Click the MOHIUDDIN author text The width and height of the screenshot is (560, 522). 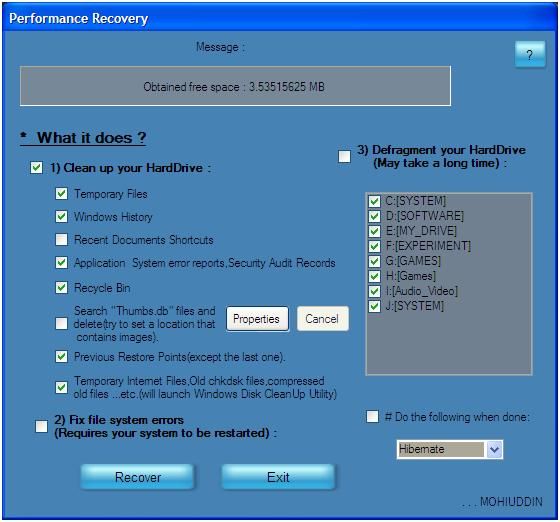point(511,502)
